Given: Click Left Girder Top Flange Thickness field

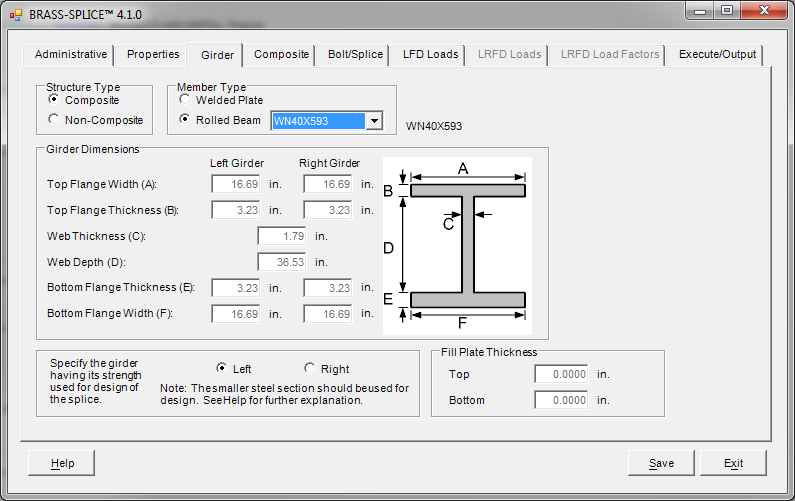Looking at the screenshot, I should coord(236,210).
